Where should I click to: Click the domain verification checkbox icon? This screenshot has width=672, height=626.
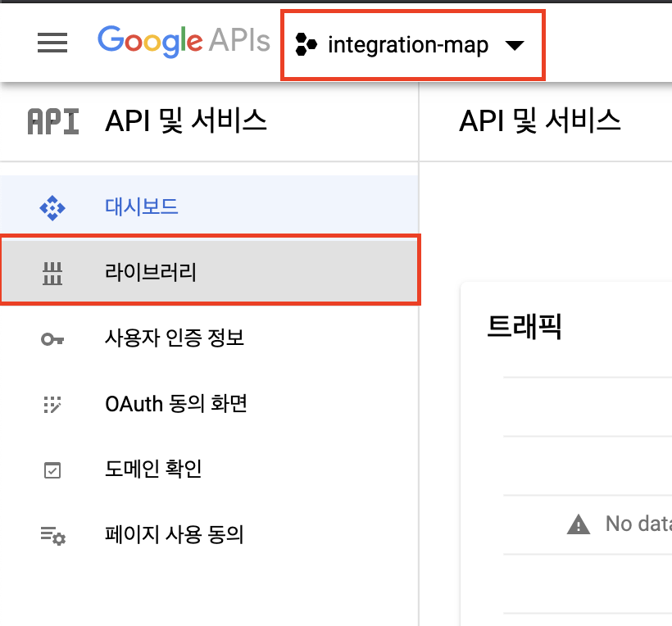pos(52,470)
